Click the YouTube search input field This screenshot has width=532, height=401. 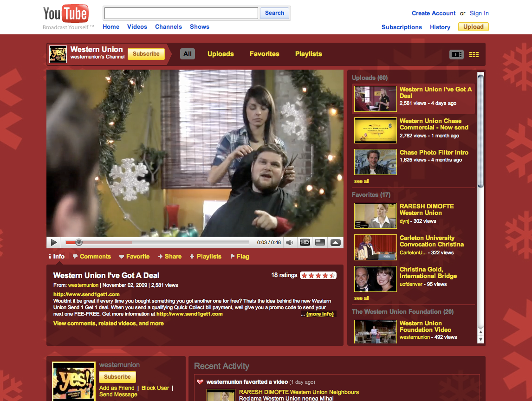tap(181, 13)
